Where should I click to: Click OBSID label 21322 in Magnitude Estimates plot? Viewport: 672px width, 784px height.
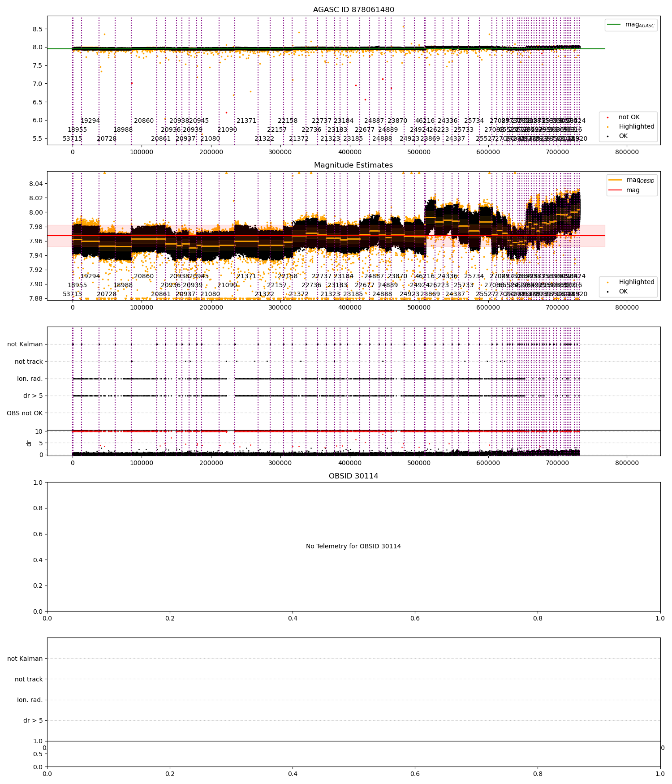[264, 294]
